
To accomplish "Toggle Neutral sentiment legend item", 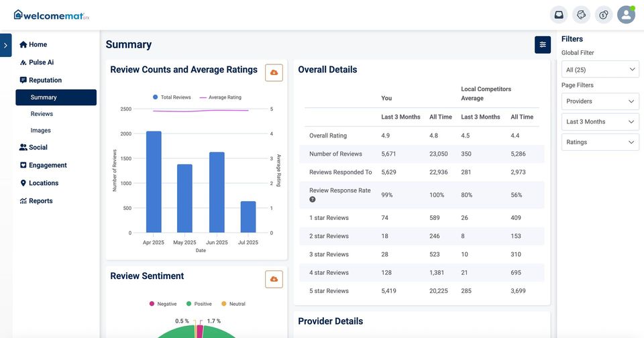I will [233, 304].
